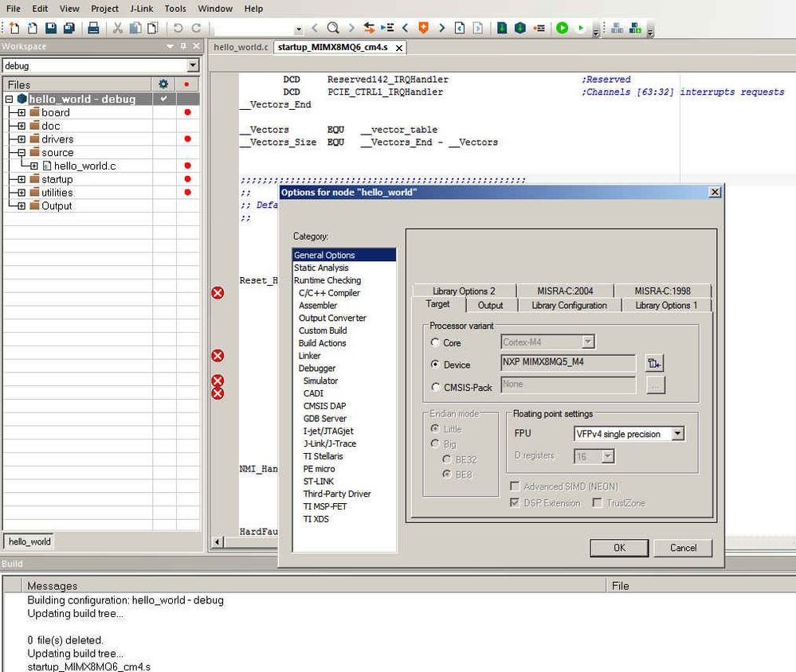Open the Cortex-M4 core dropdown

pyautogui.click(x=588, y=342)
